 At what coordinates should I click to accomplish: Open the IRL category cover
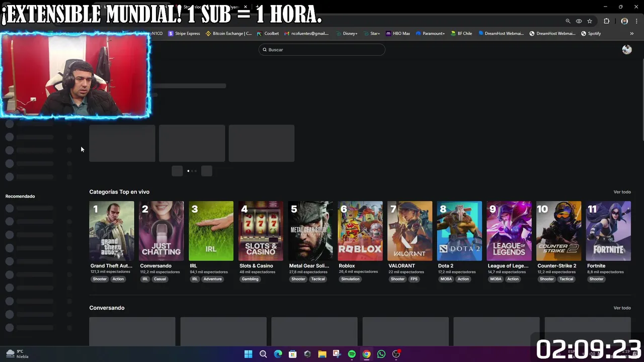click(x=211, y=231)
